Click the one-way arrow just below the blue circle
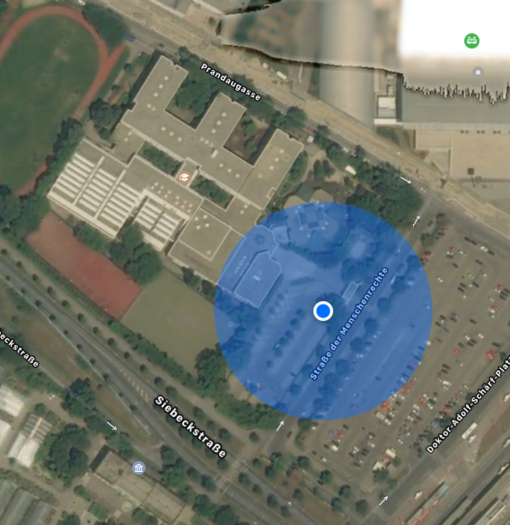510x525 pixels. click(x=280, y=426)
